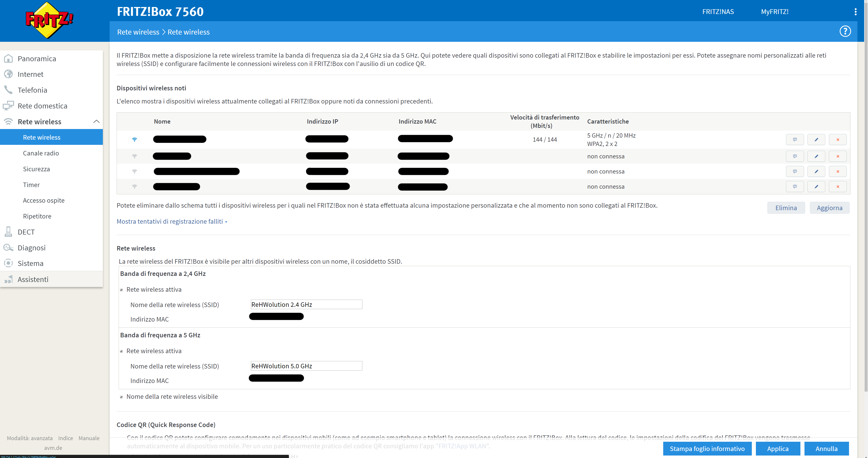868x458 pixels.
Task: Disable 2,4 GHz Rete wireless attiva checkbox
Action: tap(122, 290)
